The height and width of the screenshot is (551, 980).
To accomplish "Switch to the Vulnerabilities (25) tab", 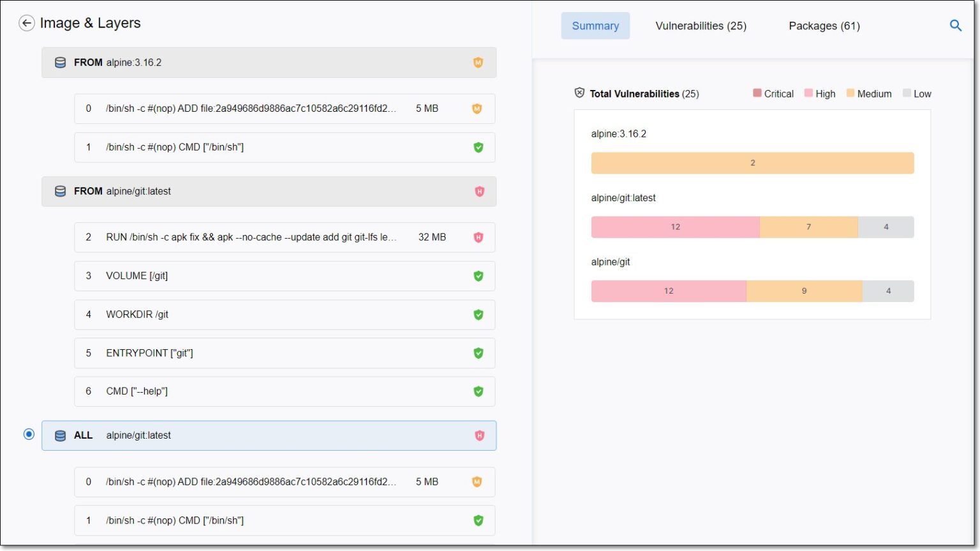I will (700, 26).
